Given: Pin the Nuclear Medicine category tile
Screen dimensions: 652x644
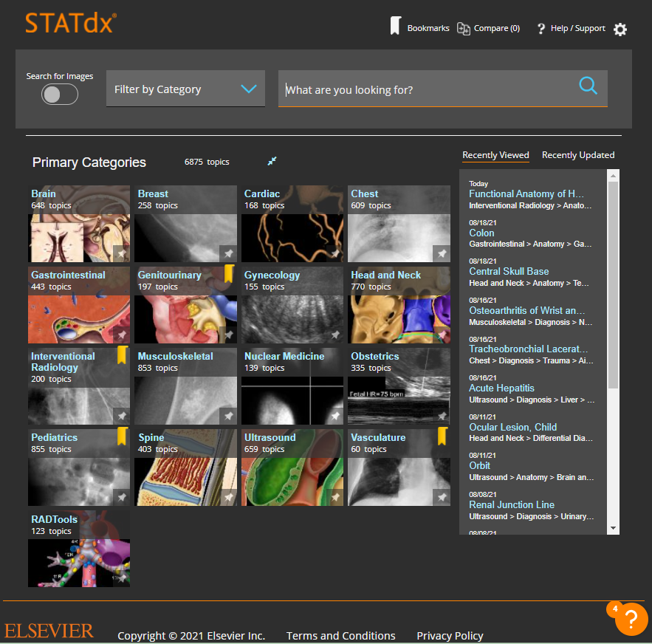Looking at the screenshot, I should coord(335,416).
